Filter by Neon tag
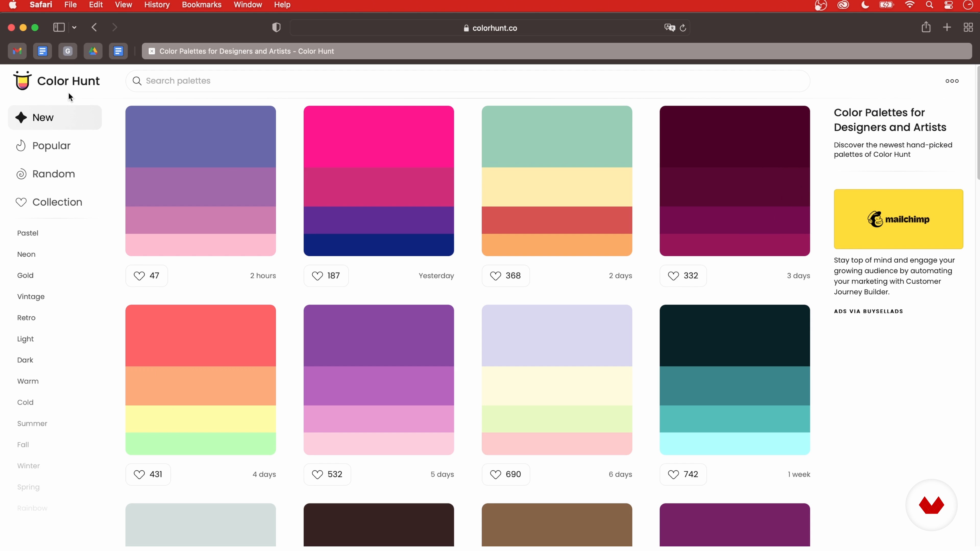Screen dimensions: 980x551 (26, 254)
